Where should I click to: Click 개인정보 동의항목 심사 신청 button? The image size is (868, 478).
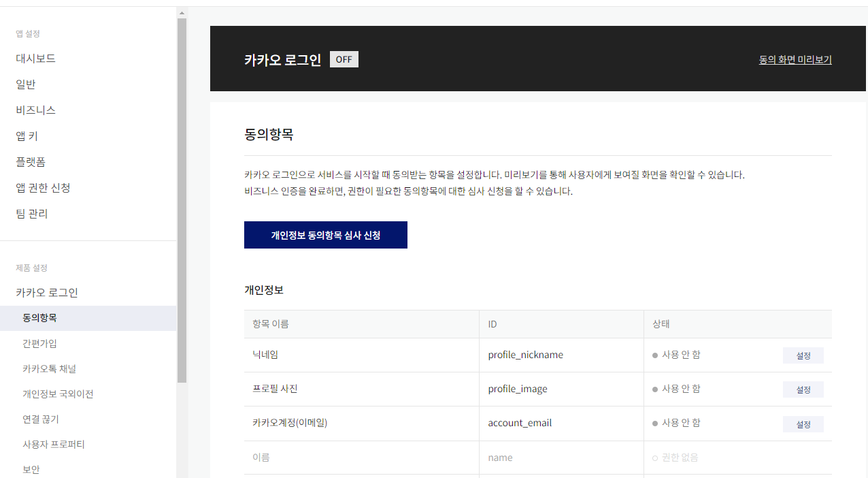[326, 235]
